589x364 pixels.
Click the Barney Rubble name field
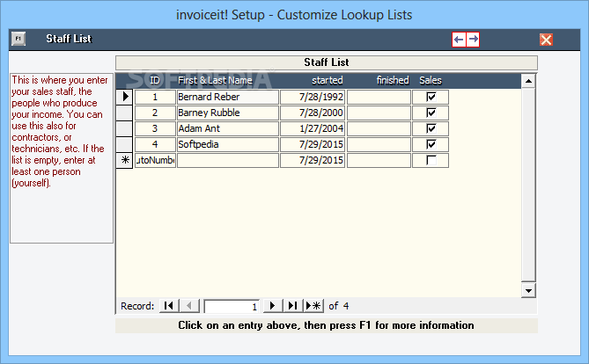click(x=228, y=113)
